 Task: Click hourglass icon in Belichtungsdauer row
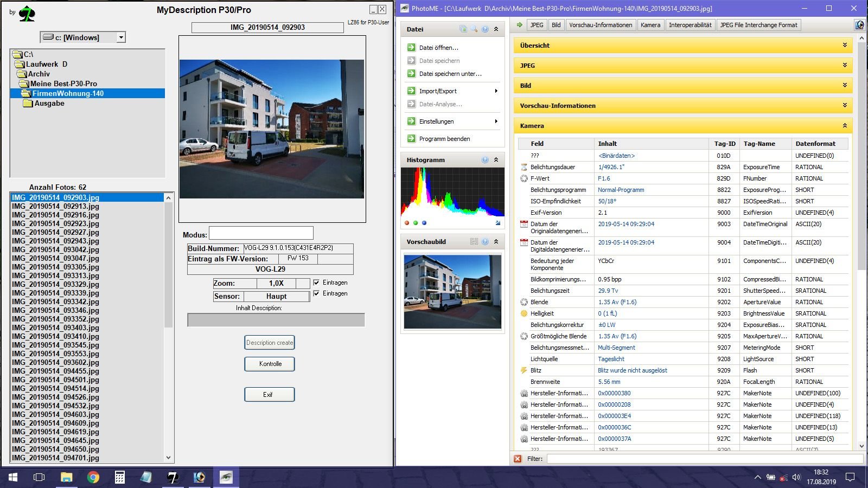(x=524, y=167)
